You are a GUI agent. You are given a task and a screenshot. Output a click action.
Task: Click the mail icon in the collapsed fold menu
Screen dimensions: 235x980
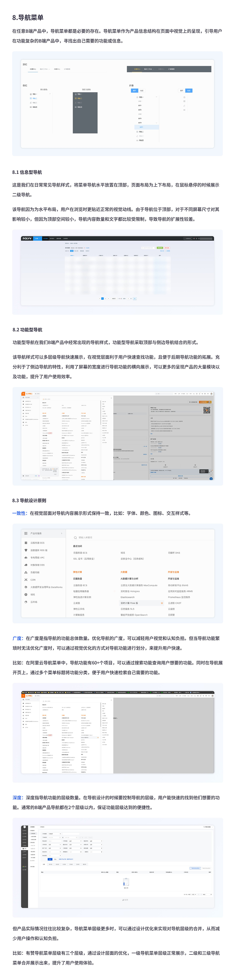184,110
